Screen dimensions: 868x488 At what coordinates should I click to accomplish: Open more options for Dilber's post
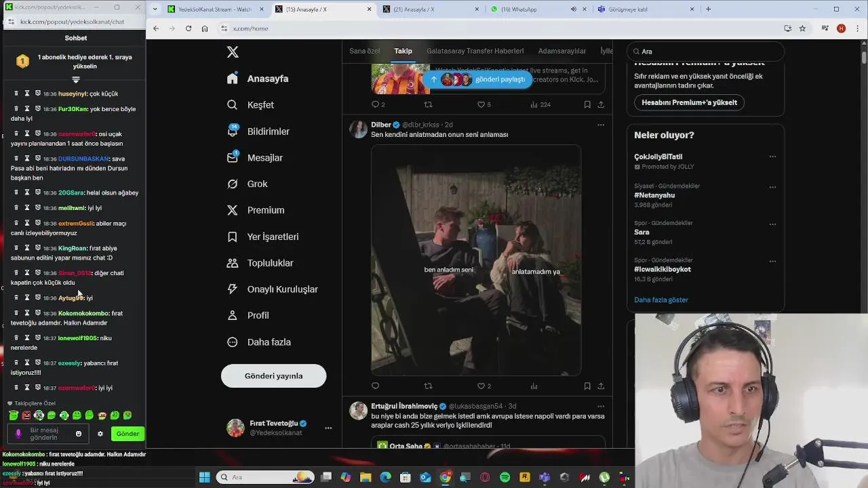pyautogui.click(x=601, y=125)
